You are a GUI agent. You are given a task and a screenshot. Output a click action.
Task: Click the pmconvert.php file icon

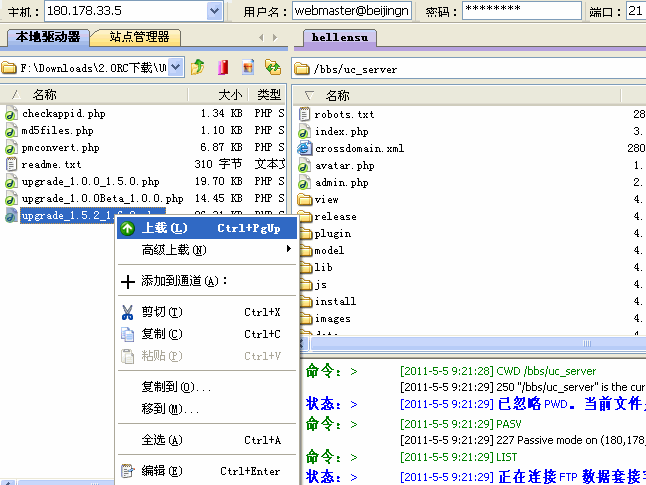pyautogui.click(x=11, y=148)
